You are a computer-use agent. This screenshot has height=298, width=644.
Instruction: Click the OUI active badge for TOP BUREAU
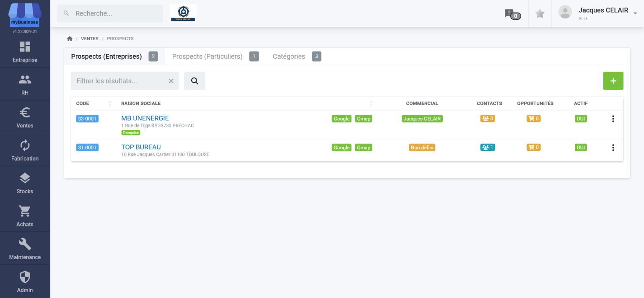581,148
